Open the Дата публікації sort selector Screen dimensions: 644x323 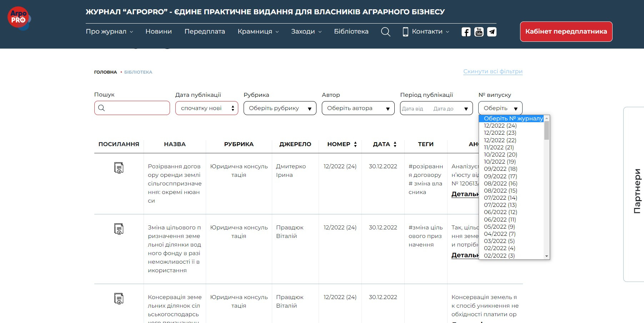[207, 108]
